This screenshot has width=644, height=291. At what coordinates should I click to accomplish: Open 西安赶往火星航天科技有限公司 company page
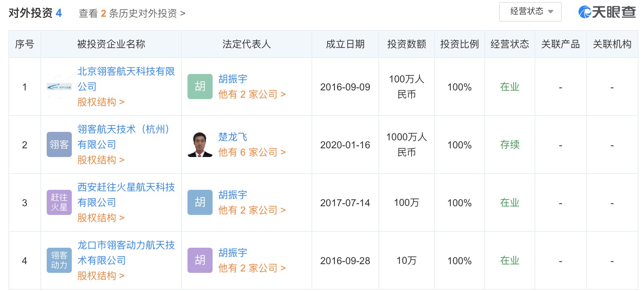(126, 195)
